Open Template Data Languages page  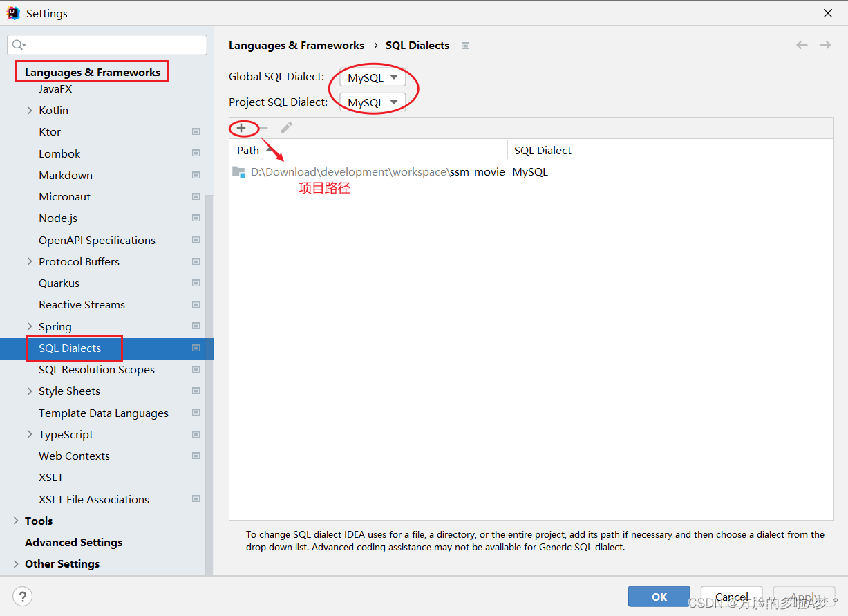(x=104, y=413)
